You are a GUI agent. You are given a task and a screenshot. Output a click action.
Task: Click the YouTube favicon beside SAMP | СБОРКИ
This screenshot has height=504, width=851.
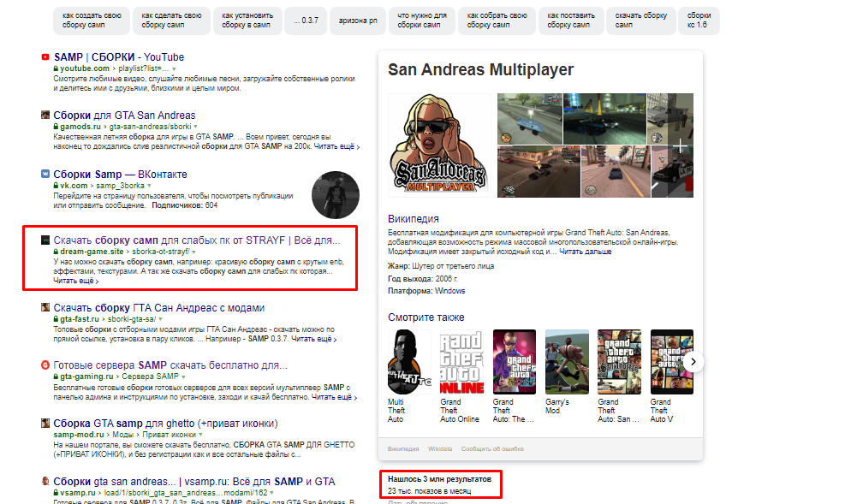45,57
